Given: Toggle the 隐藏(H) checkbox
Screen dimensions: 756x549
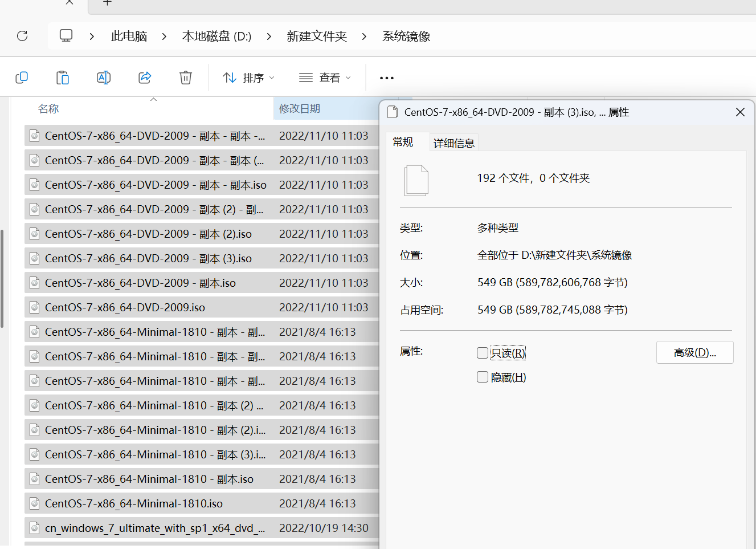Looking at the screenshot, I should click(483, 377).
